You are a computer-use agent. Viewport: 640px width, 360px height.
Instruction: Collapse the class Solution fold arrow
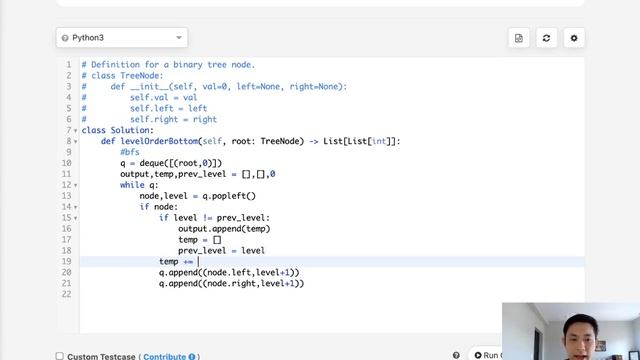point(76,131)
